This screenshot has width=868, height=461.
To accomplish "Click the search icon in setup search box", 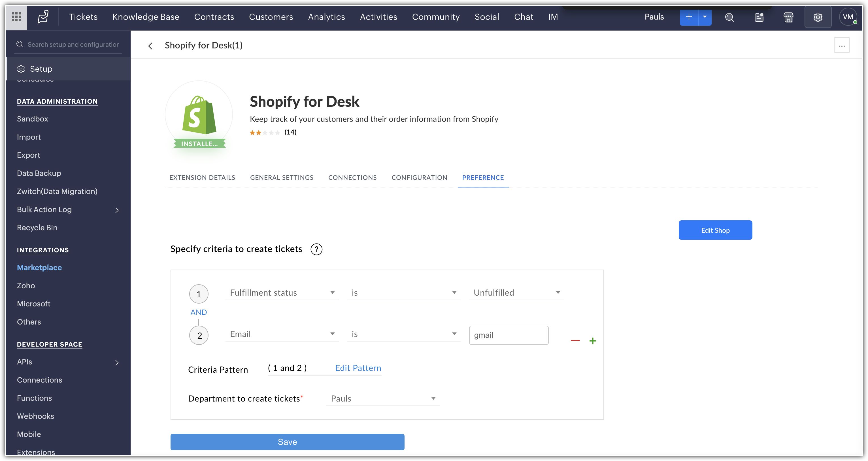I will click(20, 44).
